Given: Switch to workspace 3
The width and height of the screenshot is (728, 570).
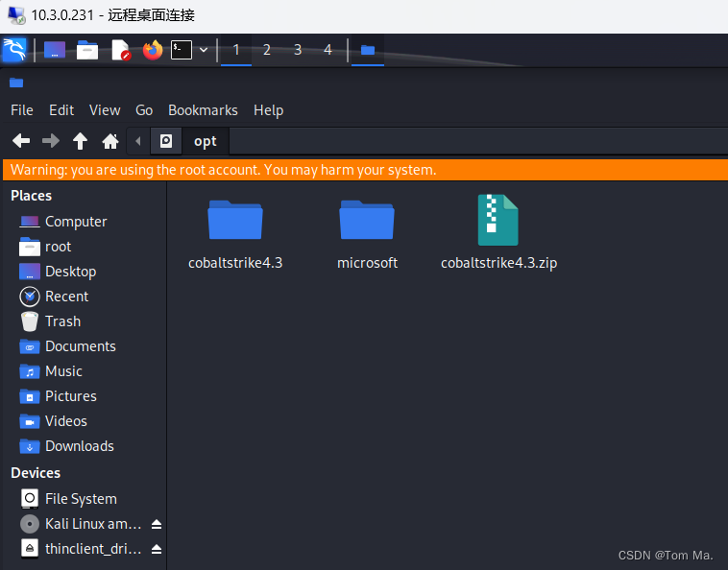Looking at the screenshot, I should 298,50.
